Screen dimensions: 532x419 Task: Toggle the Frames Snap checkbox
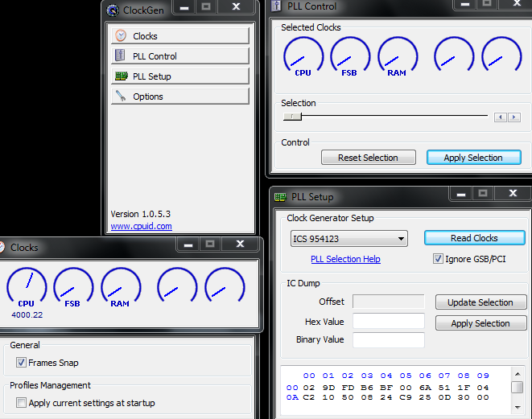tap(21, 363)
